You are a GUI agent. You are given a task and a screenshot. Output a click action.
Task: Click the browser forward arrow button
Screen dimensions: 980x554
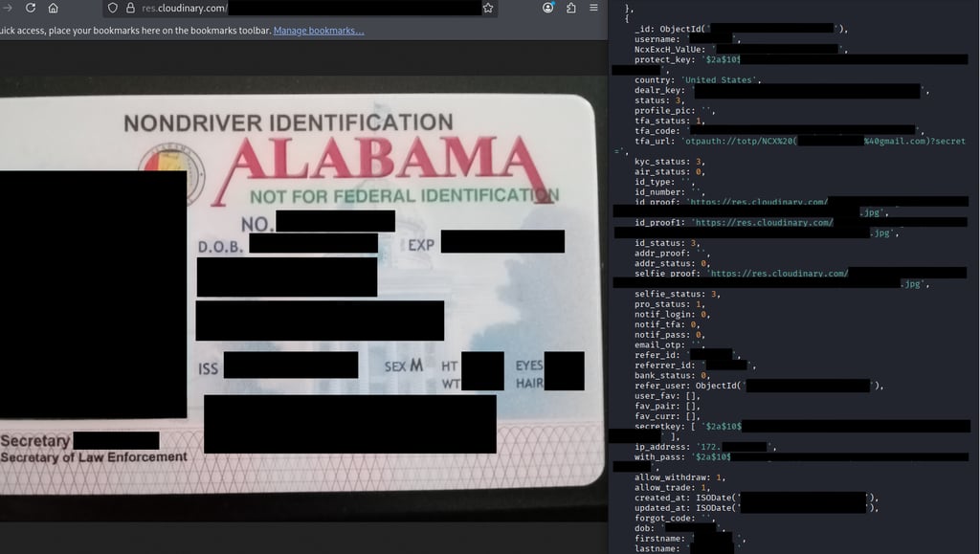point(8,8)
